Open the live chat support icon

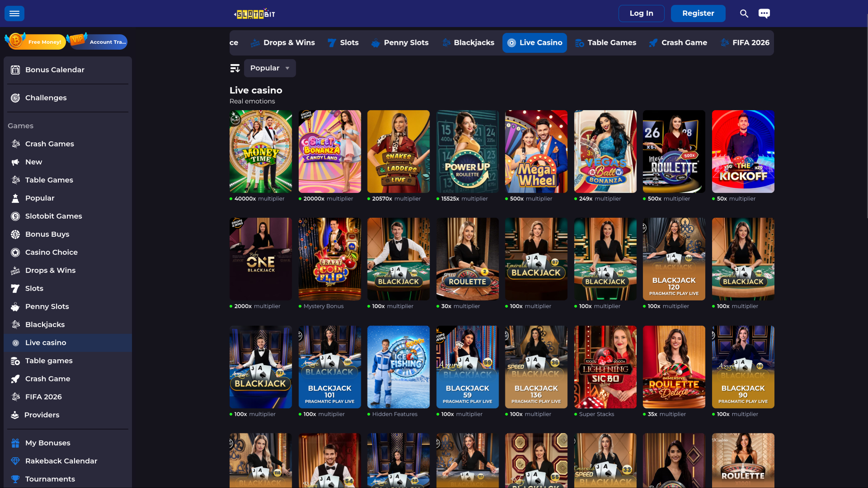coord(764,14)
